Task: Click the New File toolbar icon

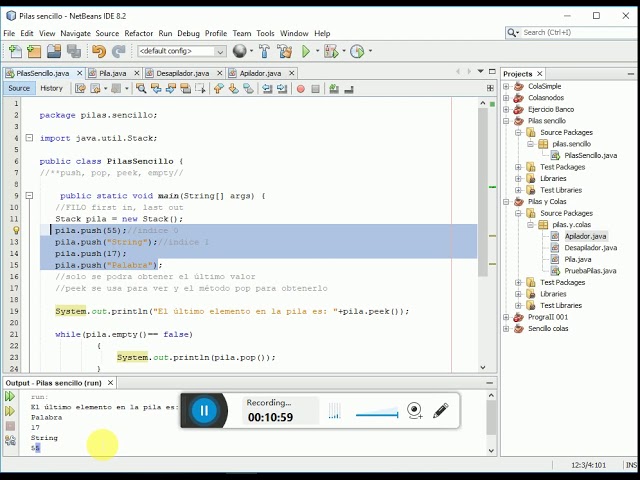Action: point(15,51)
